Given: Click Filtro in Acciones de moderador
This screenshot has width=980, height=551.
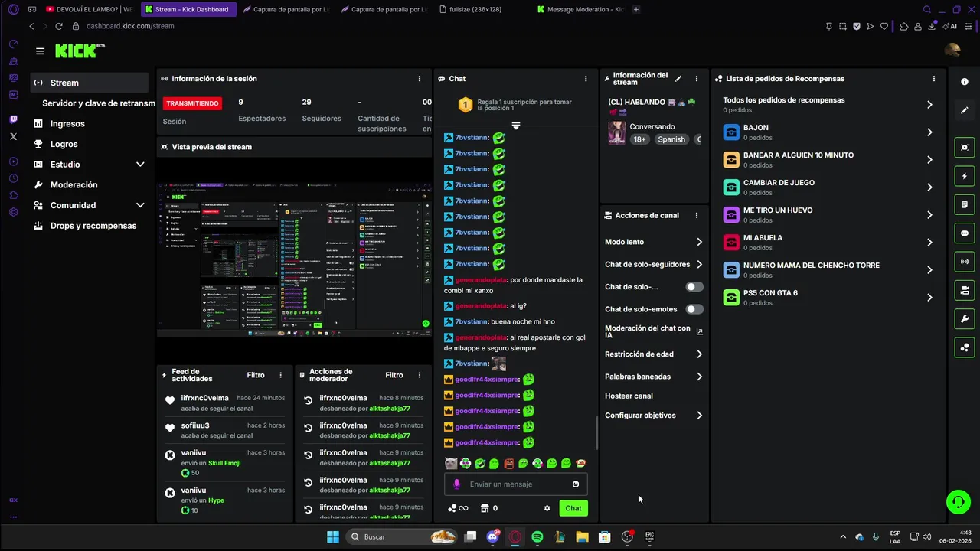Looking at the screenshot, I should (394, 375).
